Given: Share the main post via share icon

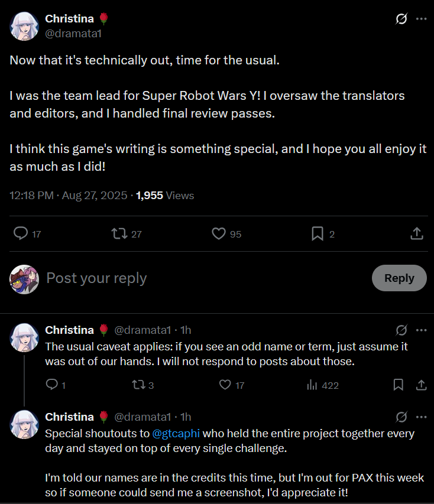Looking at the screenshot, I should (x=416, y=234).
